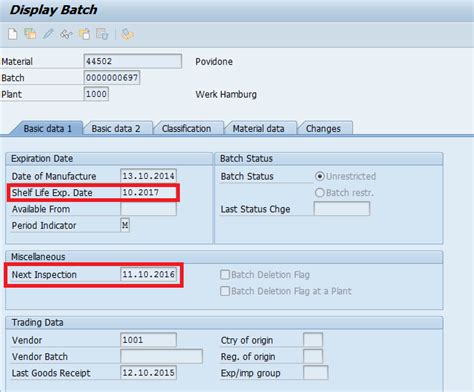
Task: Click the Material field showing 44502
Action: click(x=133, y=61)
